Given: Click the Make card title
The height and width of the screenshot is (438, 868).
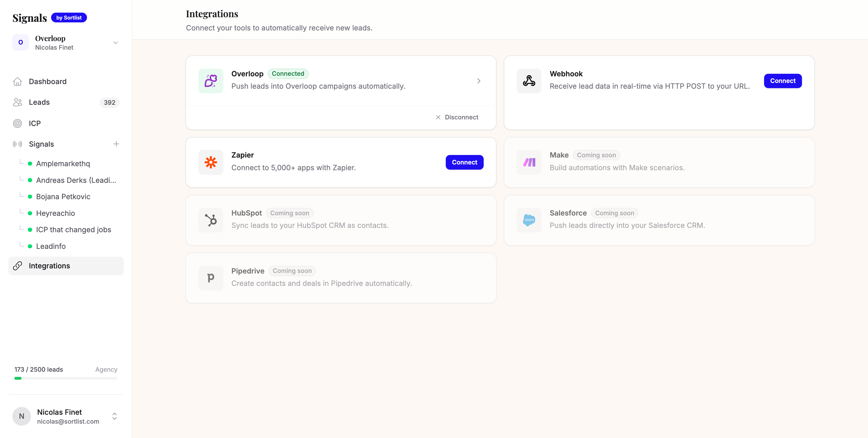Looking at the screenshot, I should click(x=559, y=155).
